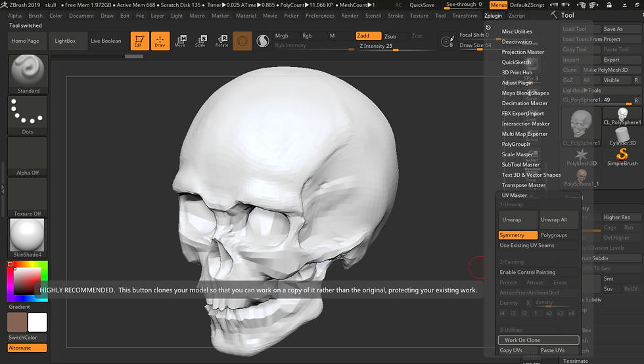This screenshot has height=364, width=644.
Task: Click the white main color swatch
Action: point(37,322)
